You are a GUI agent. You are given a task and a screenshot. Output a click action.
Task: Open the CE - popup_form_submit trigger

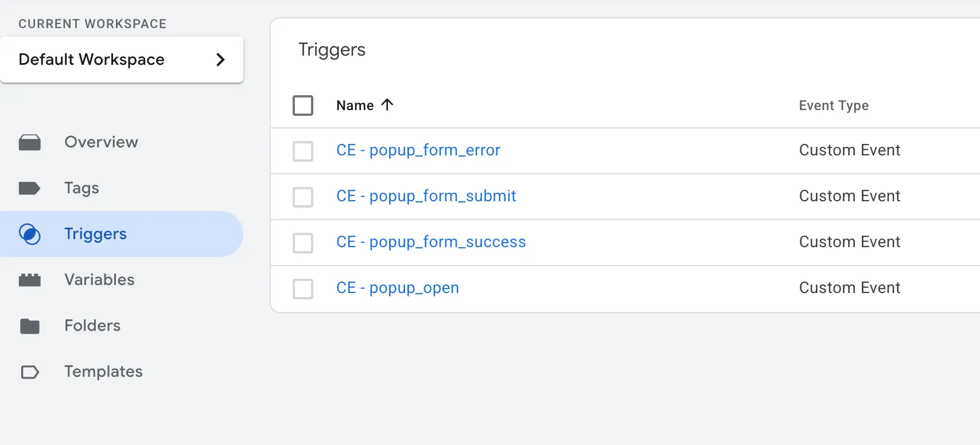(x=426, y=196)
